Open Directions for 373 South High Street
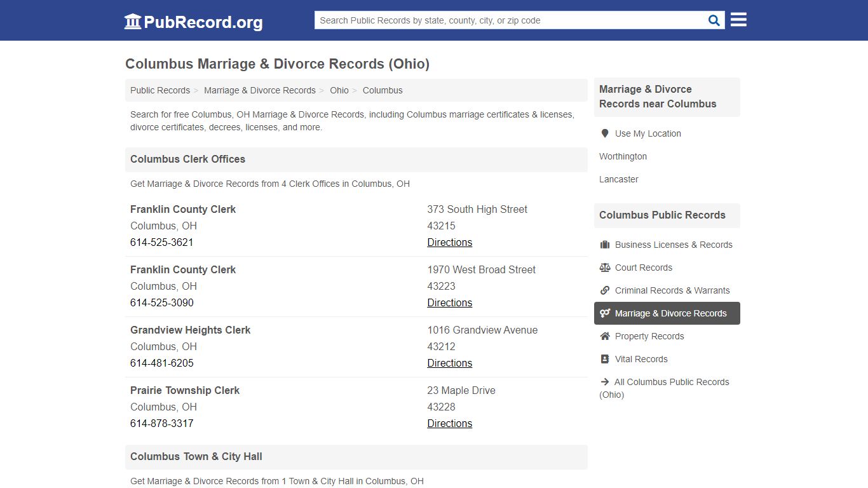The height and width of the screenshot is (488, 868). [450, 242]
